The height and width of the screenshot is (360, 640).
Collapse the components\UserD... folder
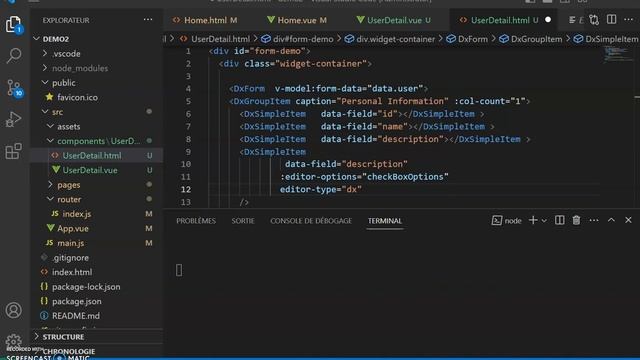[98, 141]
